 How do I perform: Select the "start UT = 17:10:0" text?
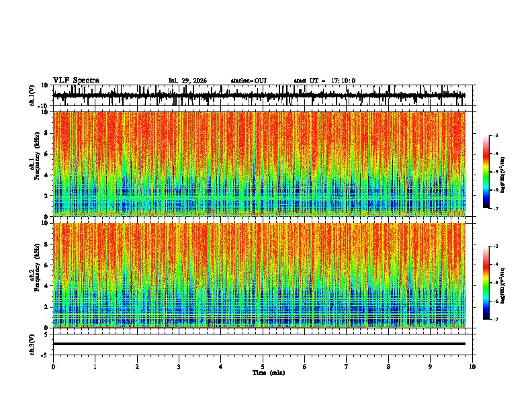click(324, 81)
